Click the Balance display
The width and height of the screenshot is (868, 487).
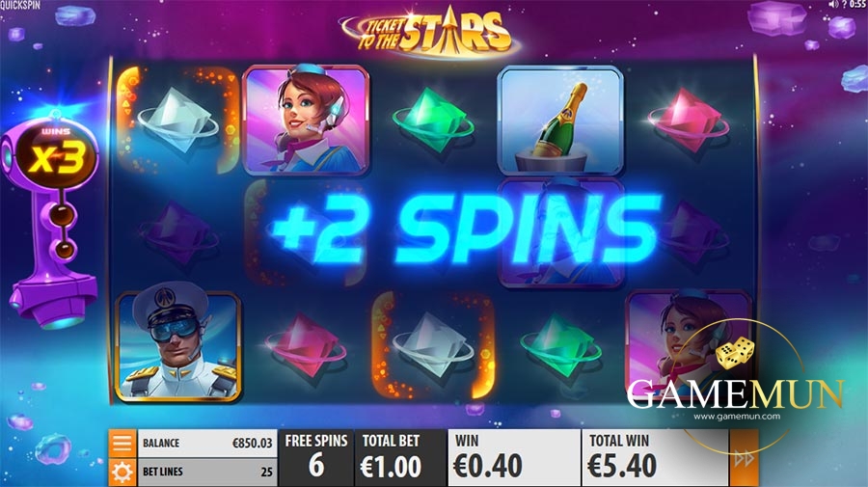pos(207,444)
